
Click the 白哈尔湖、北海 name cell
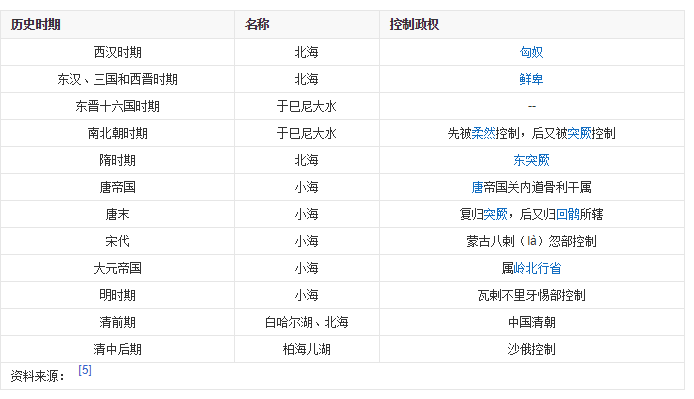pyautogui.click(x=306, y=322)
